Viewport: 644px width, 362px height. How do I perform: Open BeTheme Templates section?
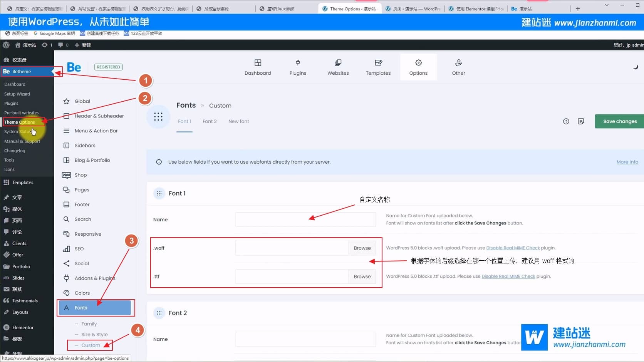point(378,67)
